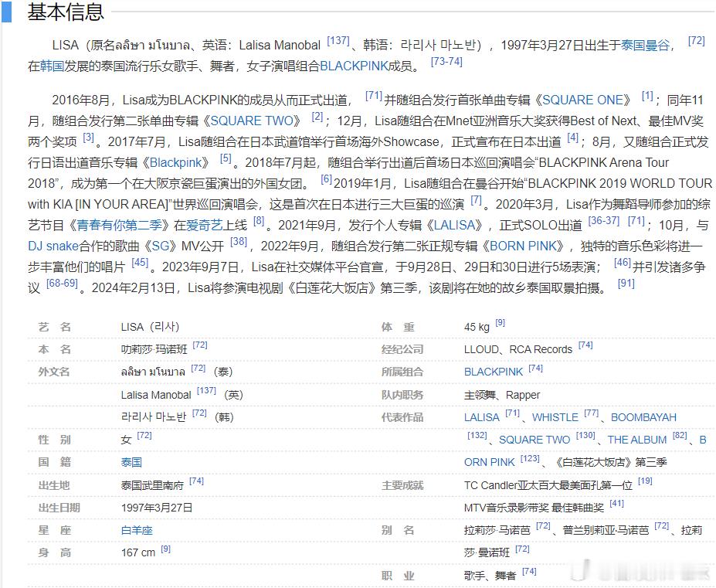
Task: Open citation [74] beside RCA Records
Action: [585, 345]
